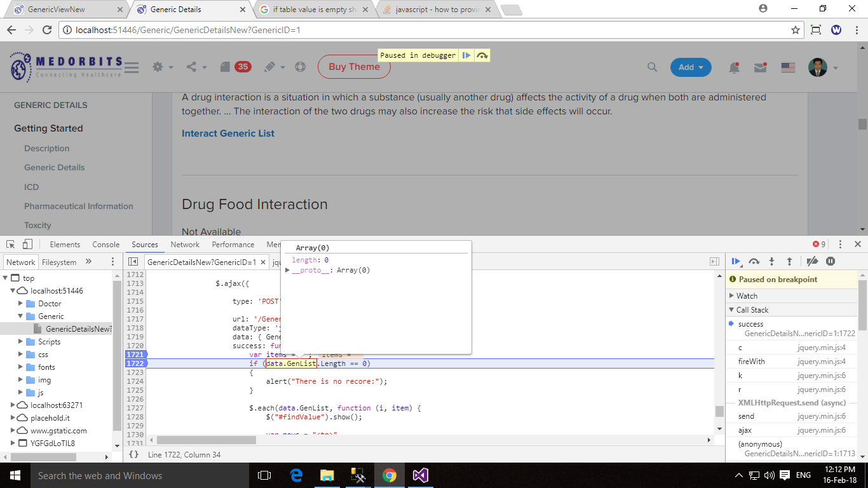This screenshot has width=868, height=488.
Task: Close the GenericDetailsNew?GenericID=1 editor tab
Action: [x=264, y=262]
